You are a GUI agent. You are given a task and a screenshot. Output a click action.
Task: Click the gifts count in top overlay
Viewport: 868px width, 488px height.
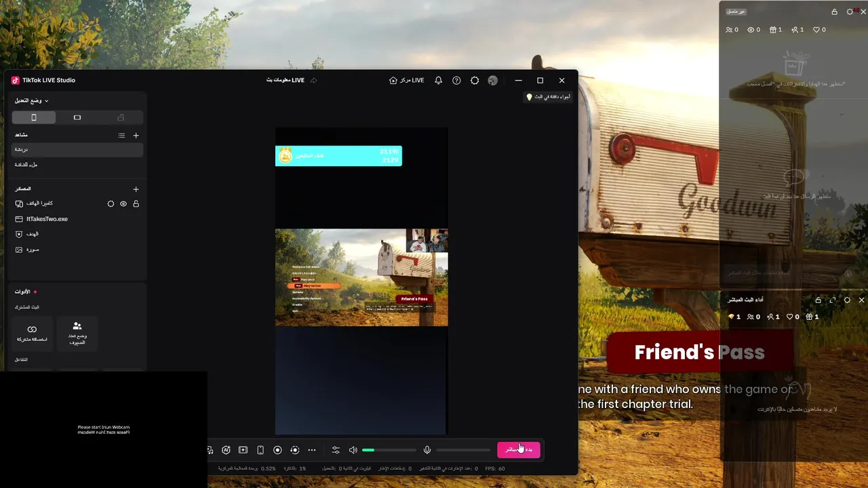pyautogui.click(x=776, y=30)
